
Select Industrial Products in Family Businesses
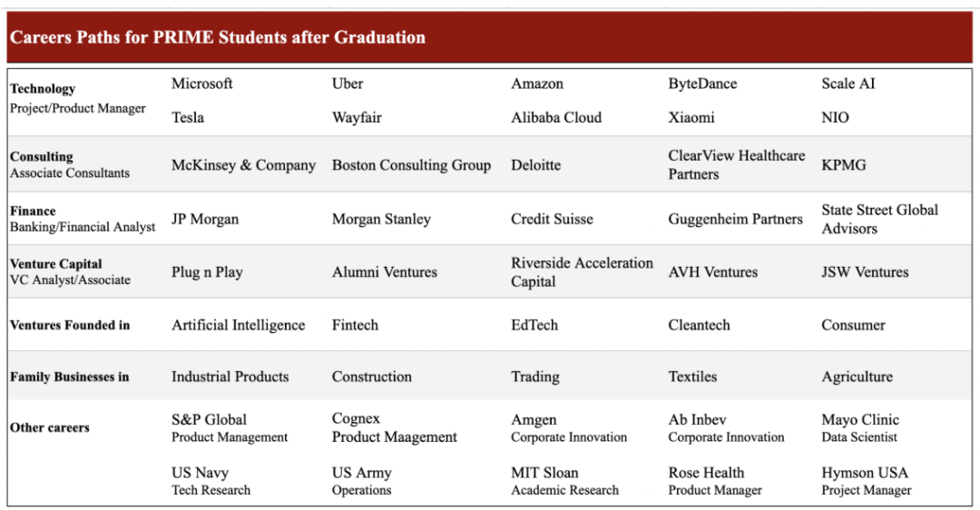pyautogui.click(x=230, y=377)
